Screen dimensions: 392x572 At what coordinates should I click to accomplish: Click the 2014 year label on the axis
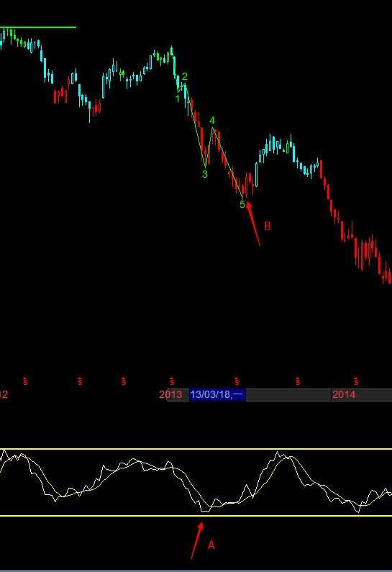(344, 394)
